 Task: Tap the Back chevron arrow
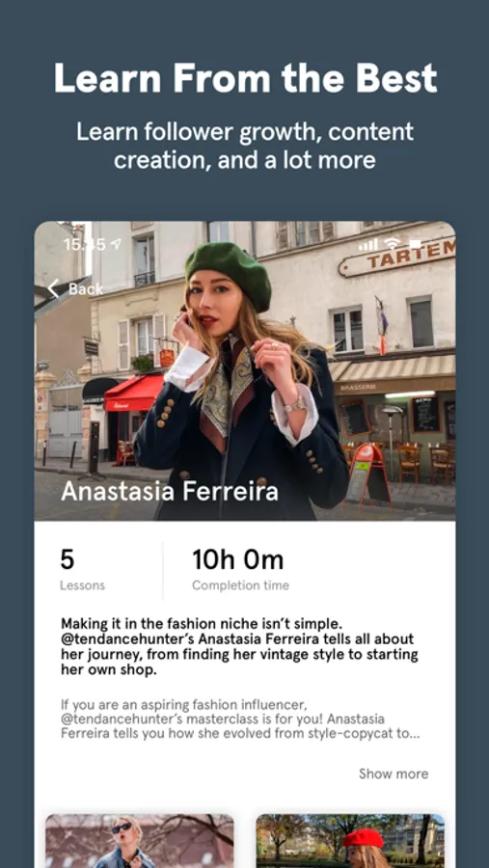click(x=53, y=288)
